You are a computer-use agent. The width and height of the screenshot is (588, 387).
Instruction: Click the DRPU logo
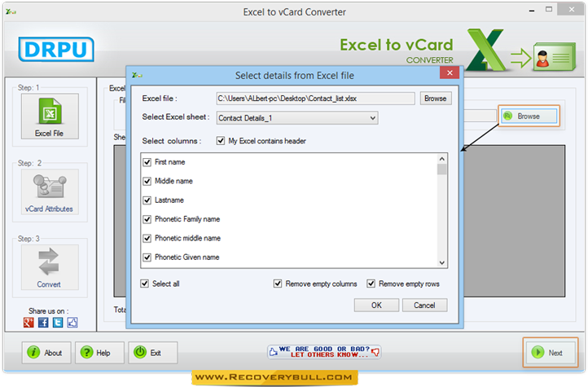tap(56, 49)
